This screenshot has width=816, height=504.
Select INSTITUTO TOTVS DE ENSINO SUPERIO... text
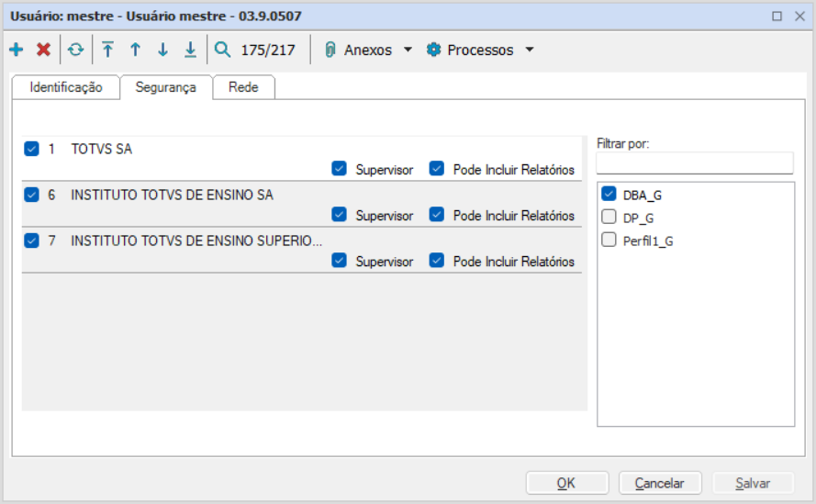click(x=196, y=241)
